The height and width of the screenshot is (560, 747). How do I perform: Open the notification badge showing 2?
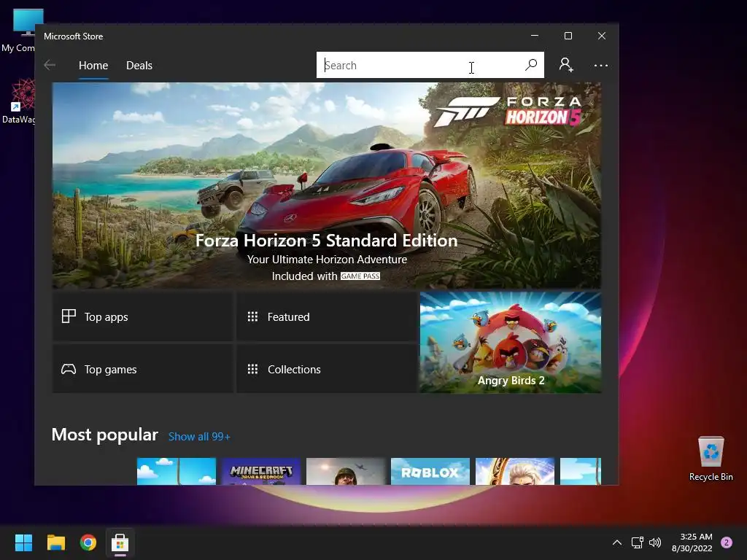[727, 542]
